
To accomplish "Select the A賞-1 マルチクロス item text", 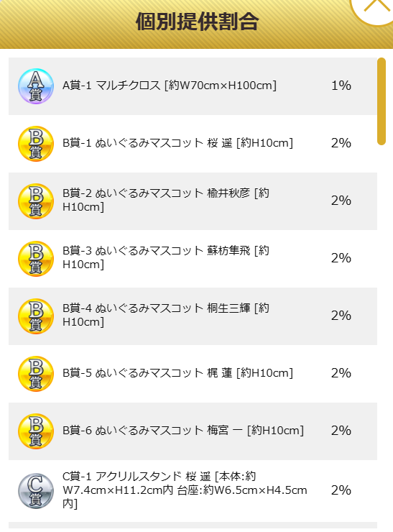I will 170,85.
